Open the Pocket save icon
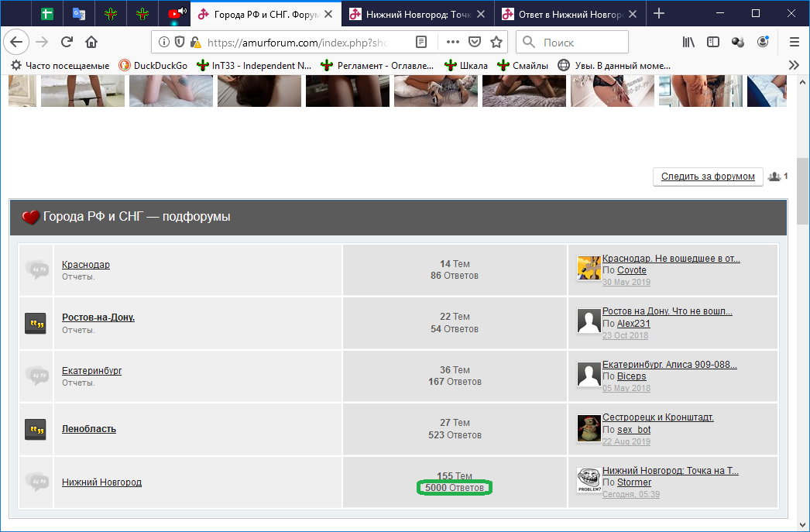This screenshot has height=532, width=810. coord(475,42)
